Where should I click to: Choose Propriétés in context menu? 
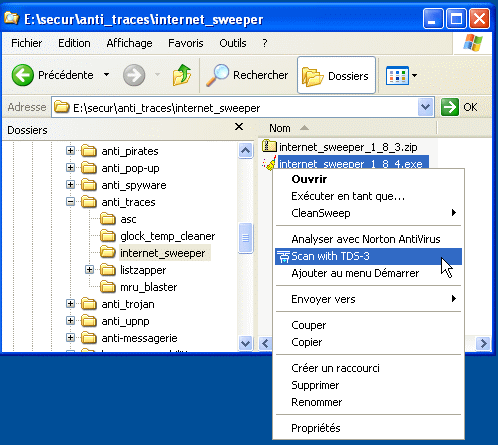(368, 428)
